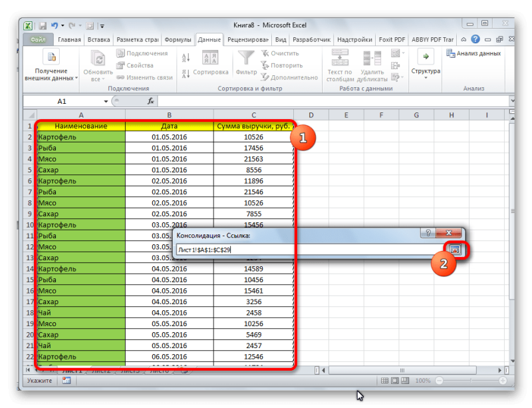Click the expand dialog icon in Консолидация

(455, 250)
